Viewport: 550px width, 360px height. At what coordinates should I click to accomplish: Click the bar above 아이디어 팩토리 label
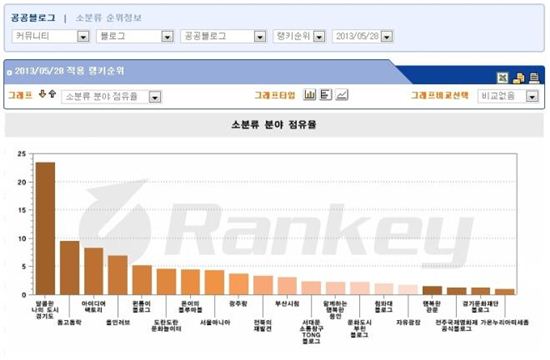[94, 271]
